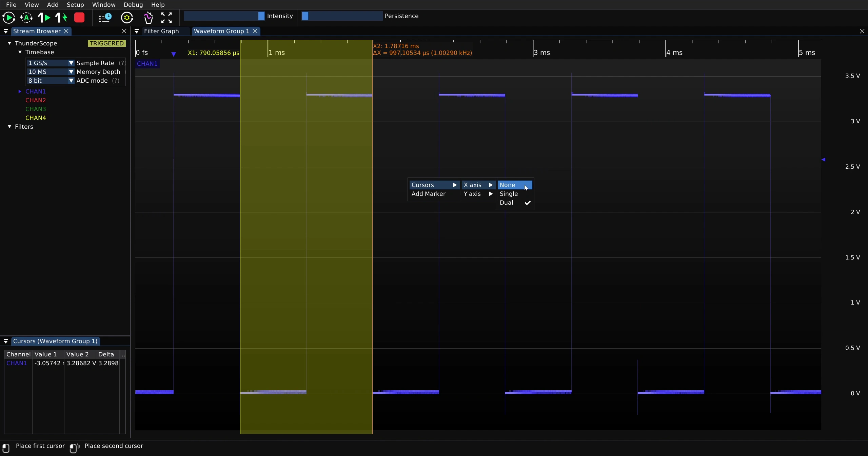Collapse the Timebase tree node
Viewport: 868px width, 456px height.
pyautogui.click(x=20, y=52)
